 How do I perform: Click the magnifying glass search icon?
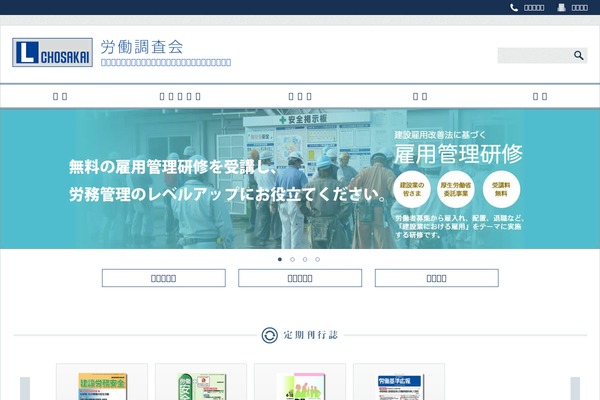[579, 56]
